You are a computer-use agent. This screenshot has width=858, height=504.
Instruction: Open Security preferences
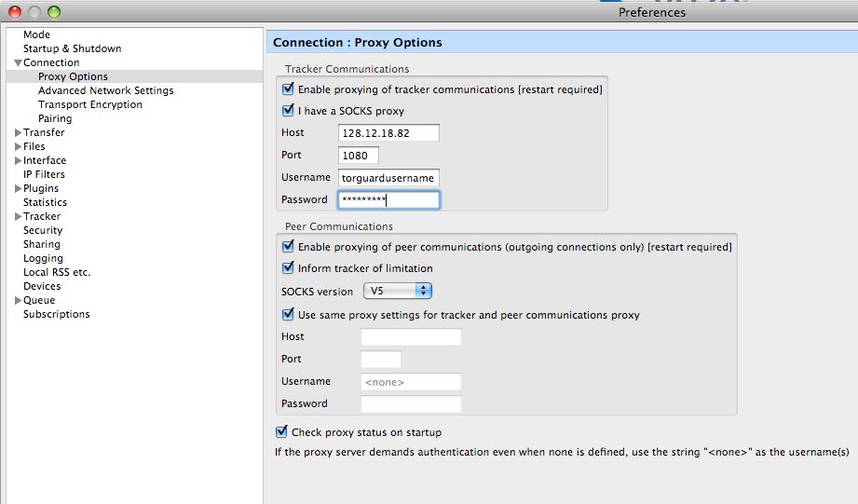tap(43, 230)
